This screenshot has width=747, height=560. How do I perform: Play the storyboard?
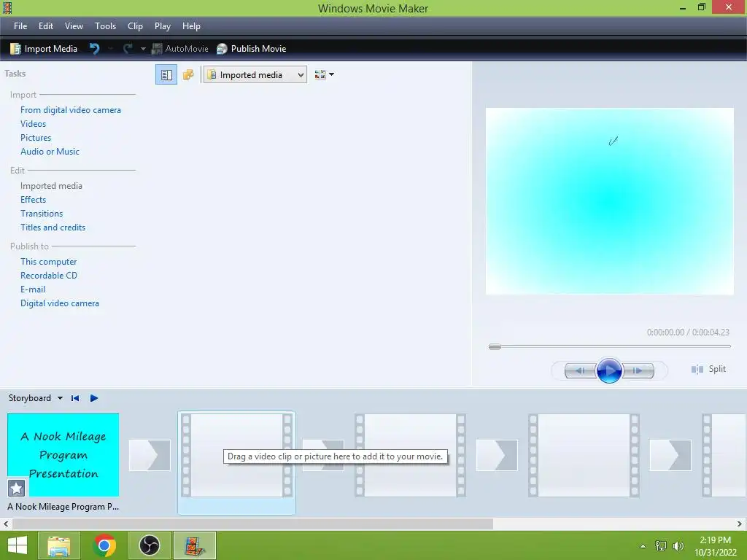(x=94, y=398)
